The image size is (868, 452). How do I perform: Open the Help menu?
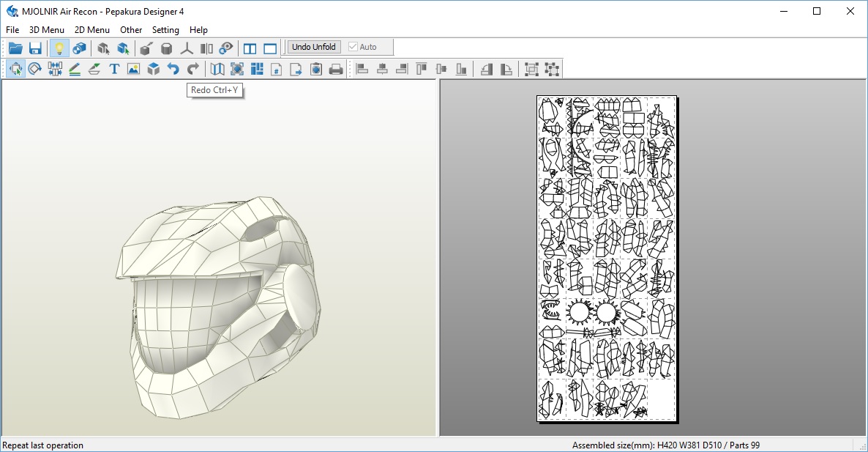point(198,30)
